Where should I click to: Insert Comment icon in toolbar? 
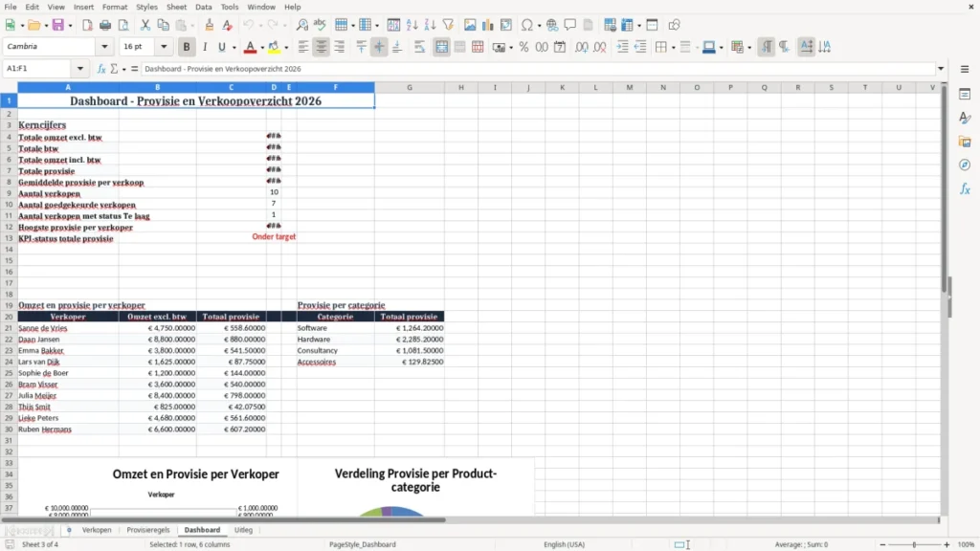click(x=570, y=25)
